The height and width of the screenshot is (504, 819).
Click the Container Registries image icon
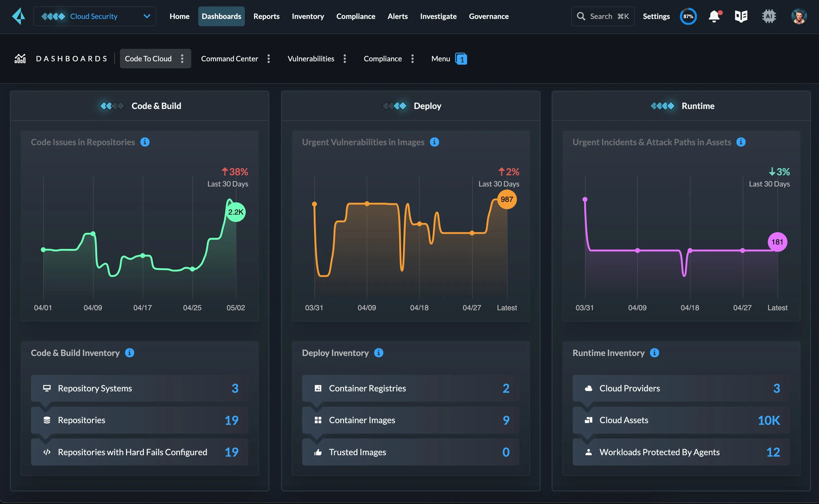point(318,388)
